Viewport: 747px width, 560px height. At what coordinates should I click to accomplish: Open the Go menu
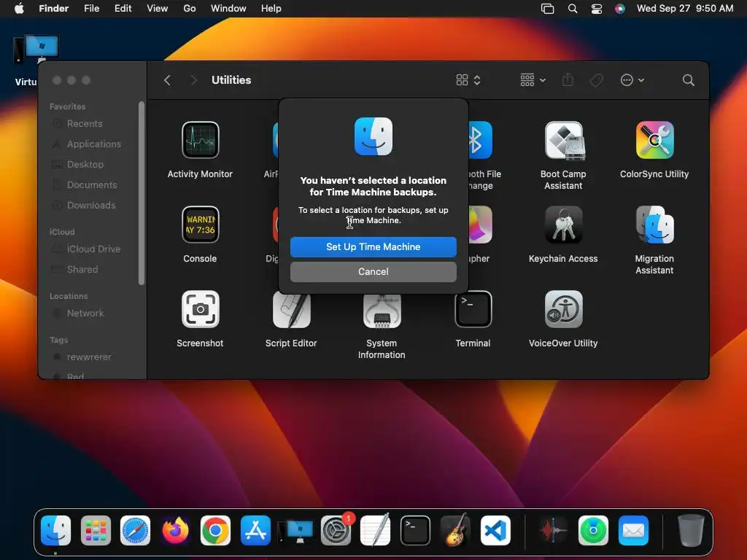(190, 9)
